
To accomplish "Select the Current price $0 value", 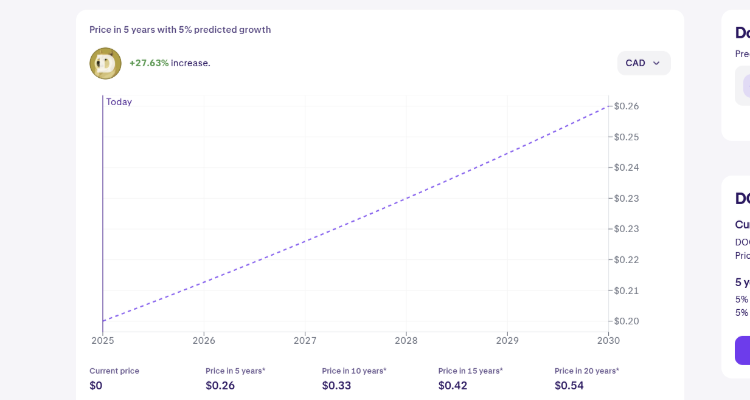I will pos(96,385).
